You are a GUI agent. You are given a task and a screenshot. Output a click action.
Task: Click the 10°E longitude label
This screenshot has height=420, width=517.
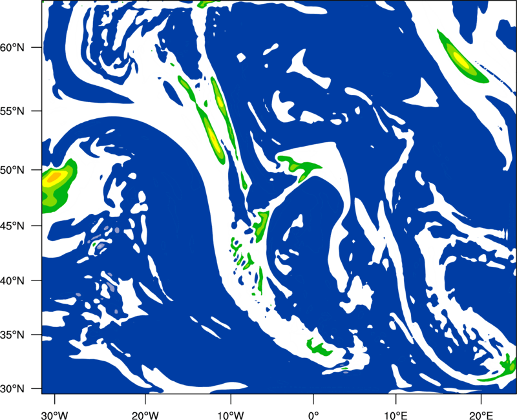396,415
